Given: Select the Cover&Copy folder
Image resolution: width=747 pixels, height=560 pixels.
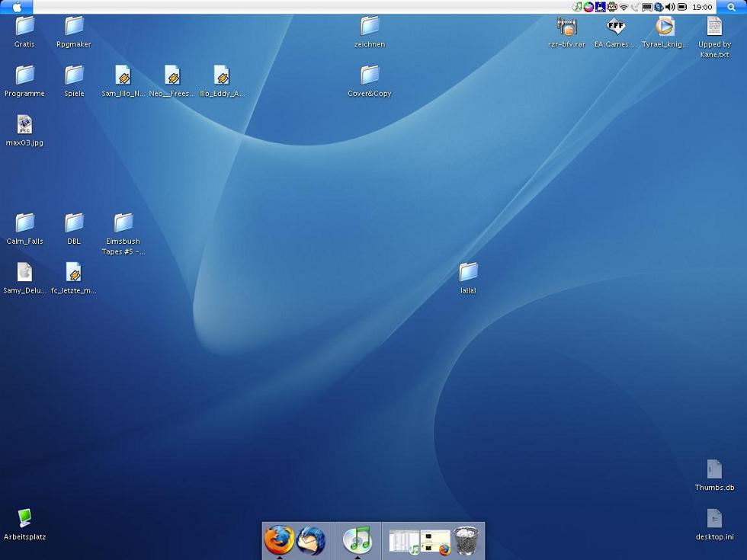Looking at the screenshot, I should tap(370, 75).
